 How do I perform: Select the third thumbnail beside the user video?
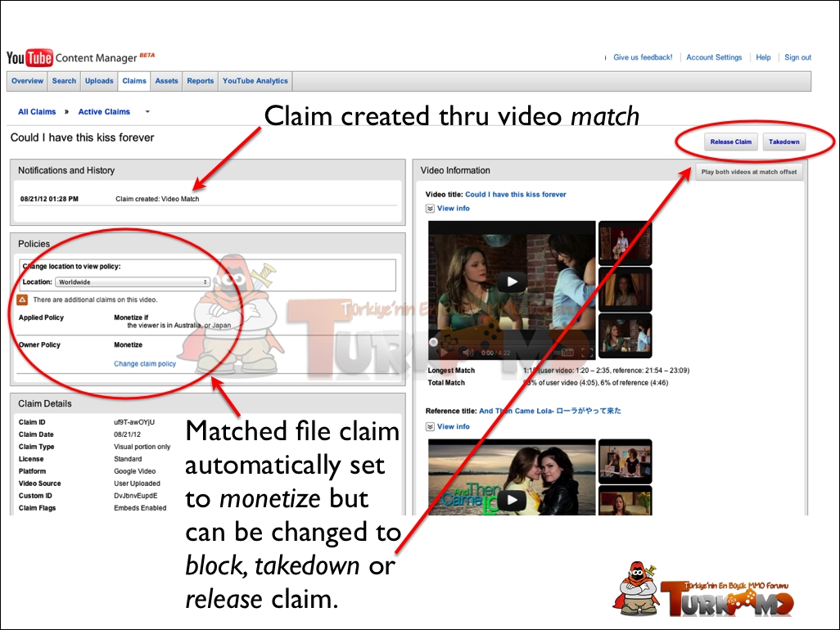click(x=625, y=335)
